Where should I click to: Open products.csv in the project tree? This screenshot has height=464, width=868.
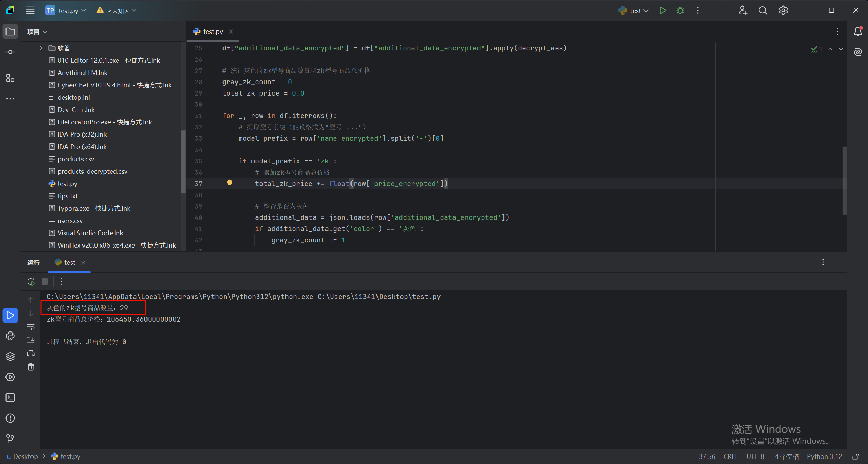(76, 159)
